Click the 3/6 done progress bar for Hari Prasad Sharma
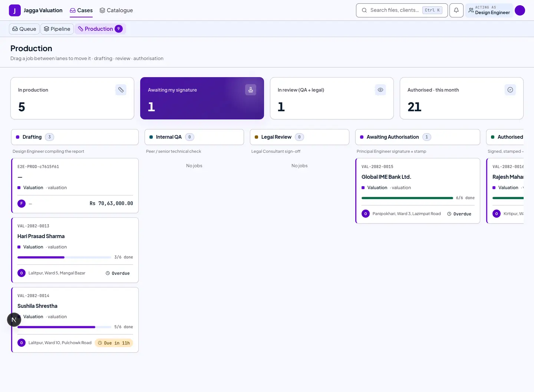The height and width of the screenshot is (392, 534). 64,257
